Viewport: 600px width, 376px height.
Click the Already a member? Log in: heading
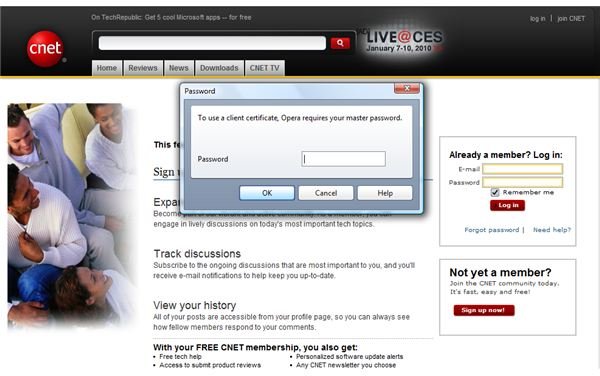[x=506, y=155]
